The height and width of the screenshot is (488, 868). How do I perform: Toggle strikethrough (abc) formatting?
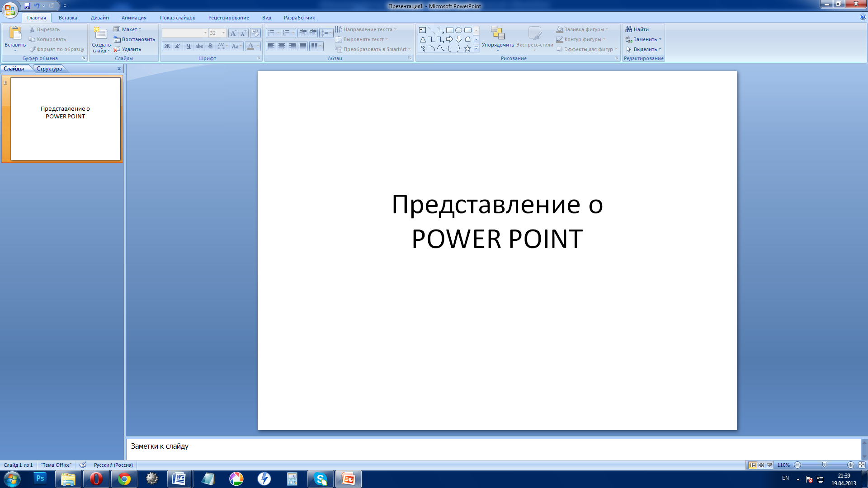[x=199, y=46]
